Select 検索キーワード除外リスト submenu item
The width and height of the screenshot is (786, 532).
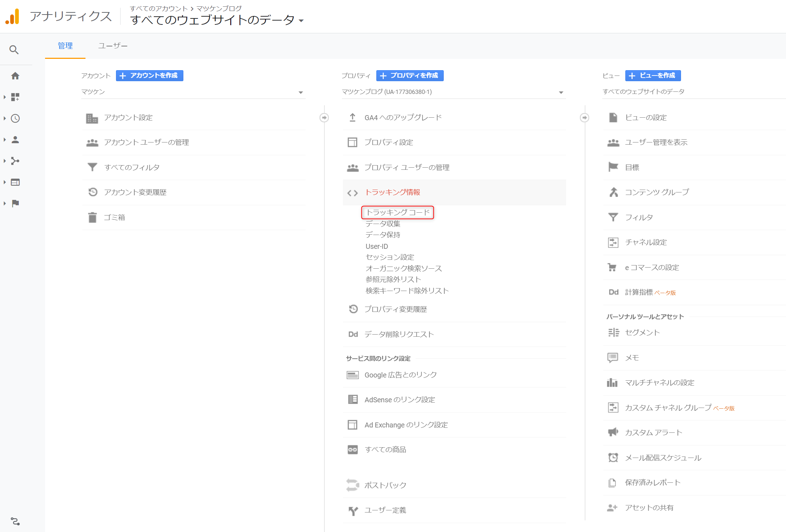pos(407,291)
